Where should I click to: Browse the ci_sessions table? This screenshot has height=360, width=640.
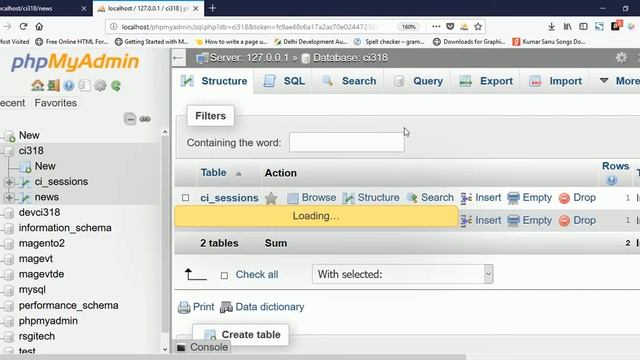click(x=311, y=198)
